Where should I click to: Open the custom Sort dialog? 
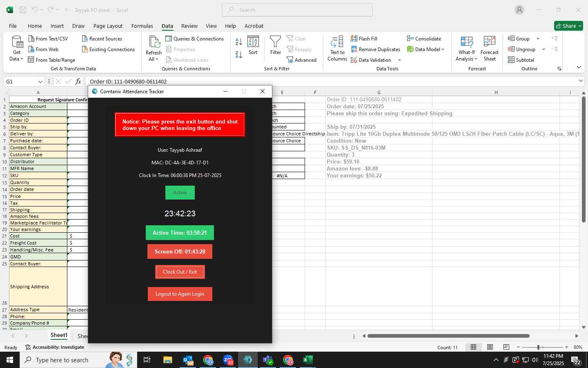pos(253,46)
